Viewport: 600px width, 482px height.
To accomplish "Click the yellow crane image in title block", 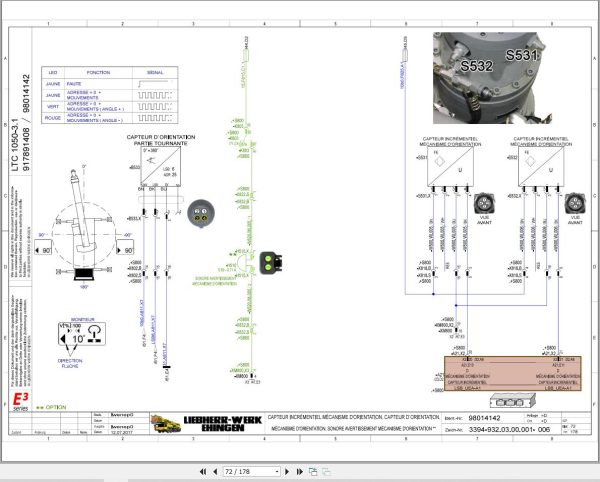I will coord(165,424).
